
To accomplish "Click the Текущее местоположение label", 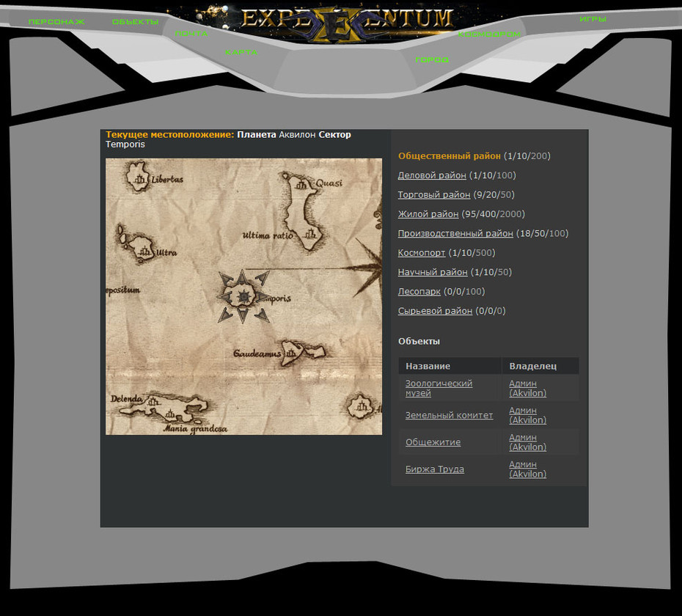I will (170, 134).
